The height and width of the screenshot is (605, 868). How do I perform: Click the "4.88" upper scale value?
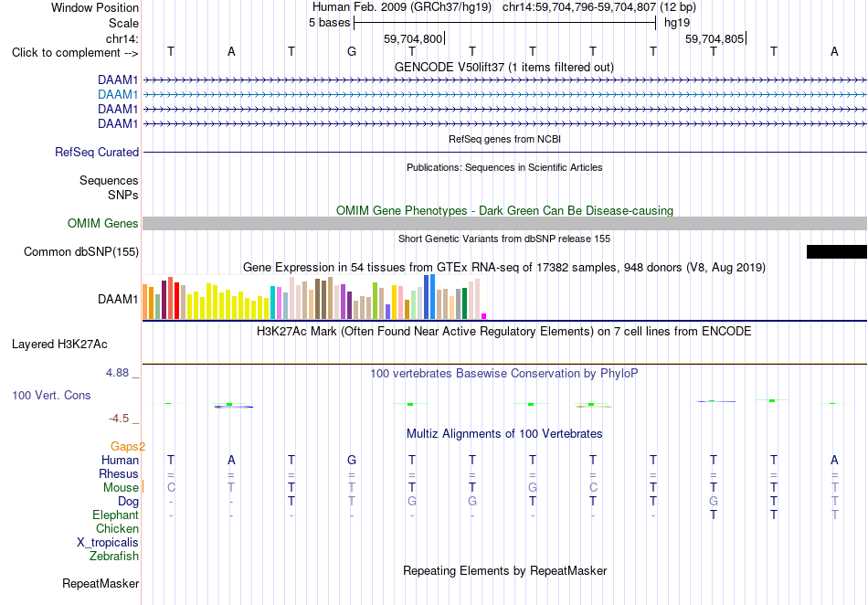coord(117,373)
